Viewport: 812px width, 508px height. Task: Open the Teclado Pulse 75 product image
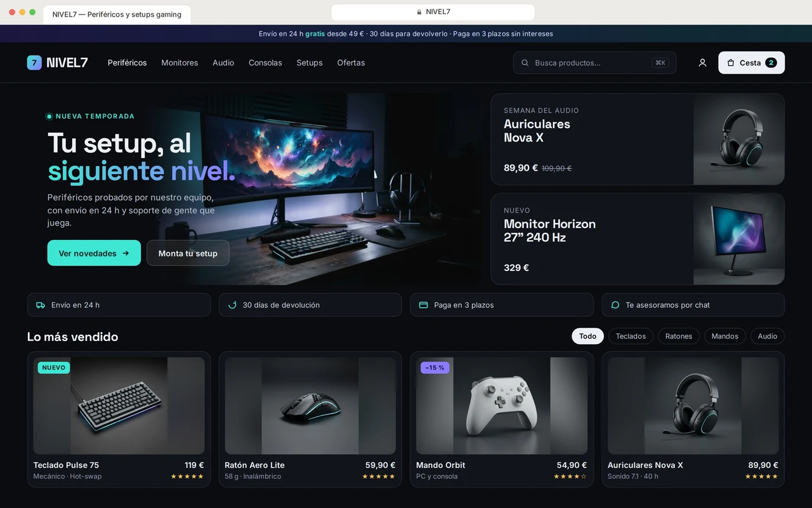tap(119, 406)
